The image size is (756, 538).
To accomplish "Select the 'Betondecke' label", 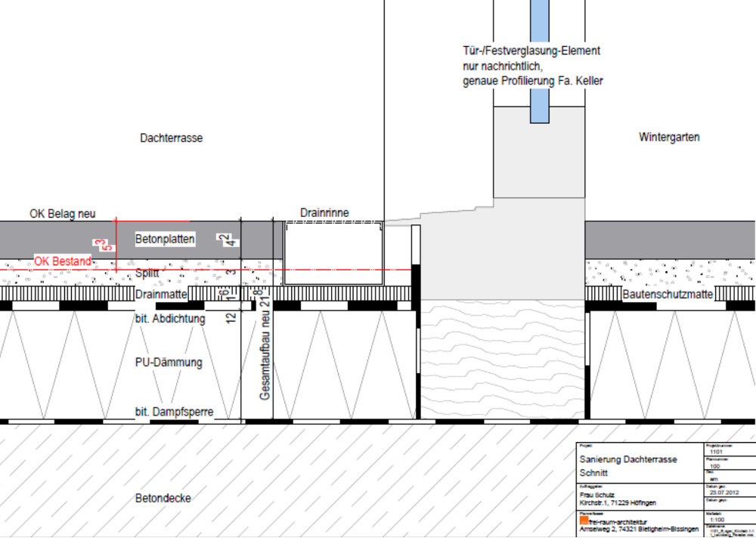I will coord(163,499).
